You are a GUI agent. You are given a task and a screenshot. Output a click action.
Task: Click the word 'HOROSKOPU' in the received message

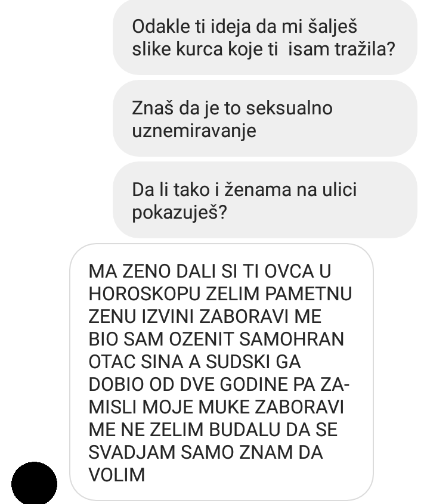click(x=144, y=294)
